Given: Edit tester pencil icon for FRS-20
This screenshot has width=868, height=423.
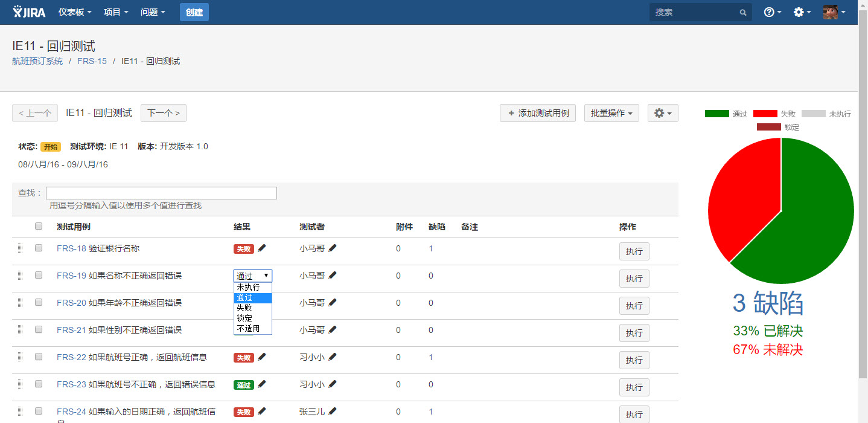Looking at the screenshot, I should 333,302.
